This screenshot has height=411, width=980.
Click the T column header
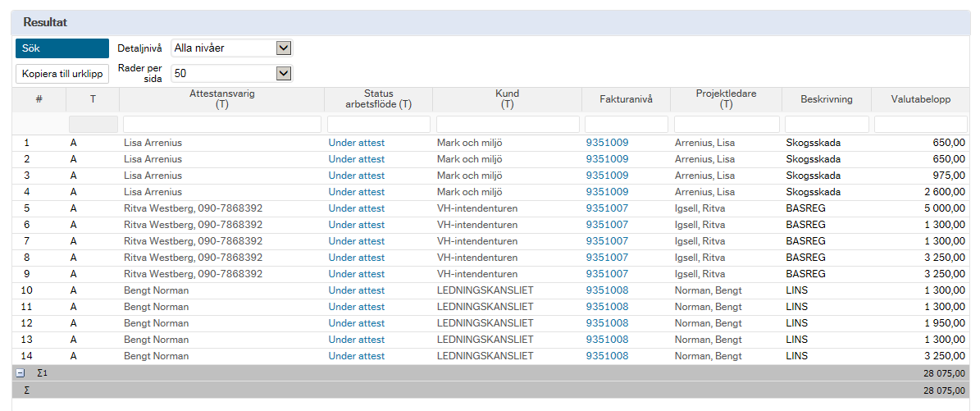[x=93, y=99]
